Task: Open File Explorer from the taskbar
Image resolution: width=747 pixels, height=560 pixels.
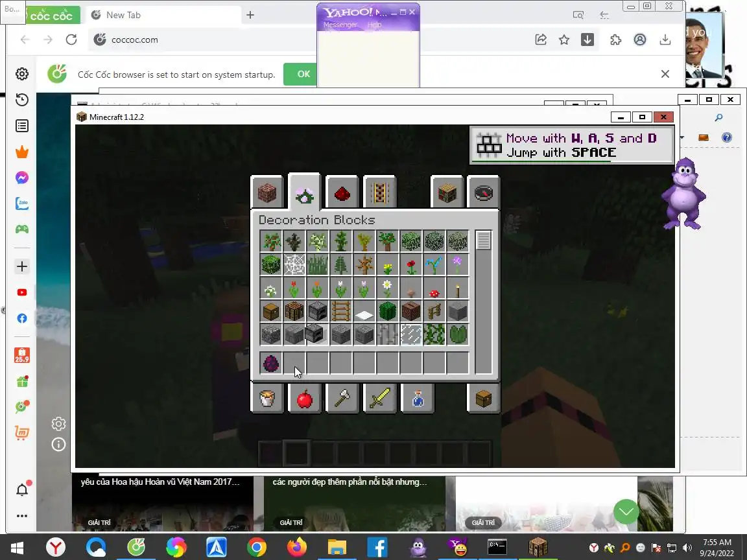Action: coord(337,547)
